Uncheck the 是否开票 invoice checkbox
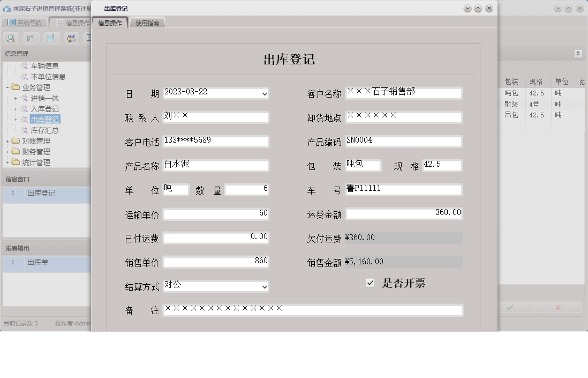 click(x=370, y=283)
